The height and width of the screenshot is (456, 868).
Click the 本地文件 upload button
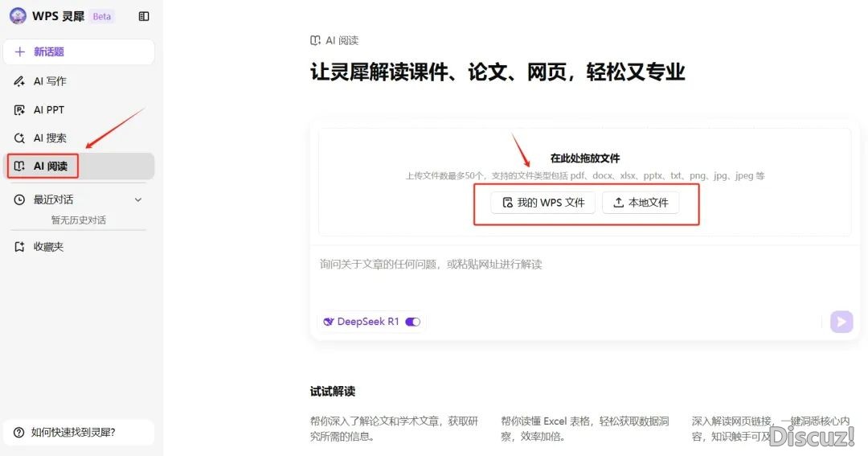pyautogui.click(x=641, y=203)
